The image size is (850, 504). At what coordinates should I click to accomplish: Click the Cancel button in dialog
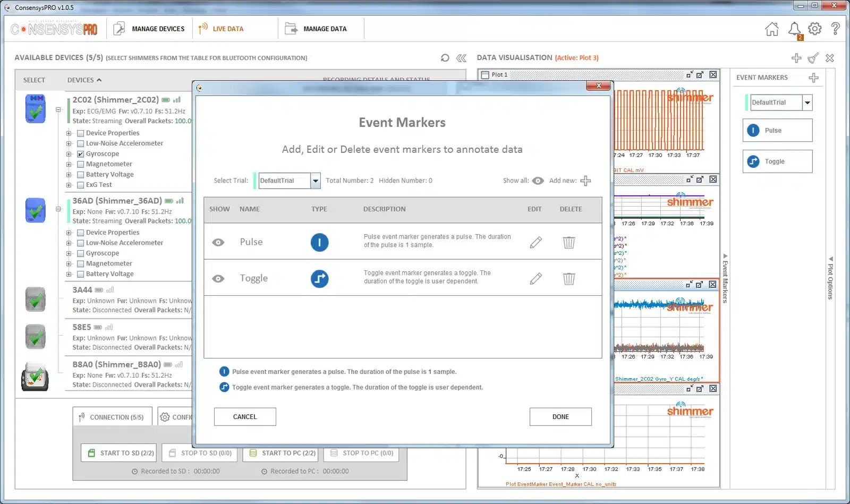pos(245,417)
